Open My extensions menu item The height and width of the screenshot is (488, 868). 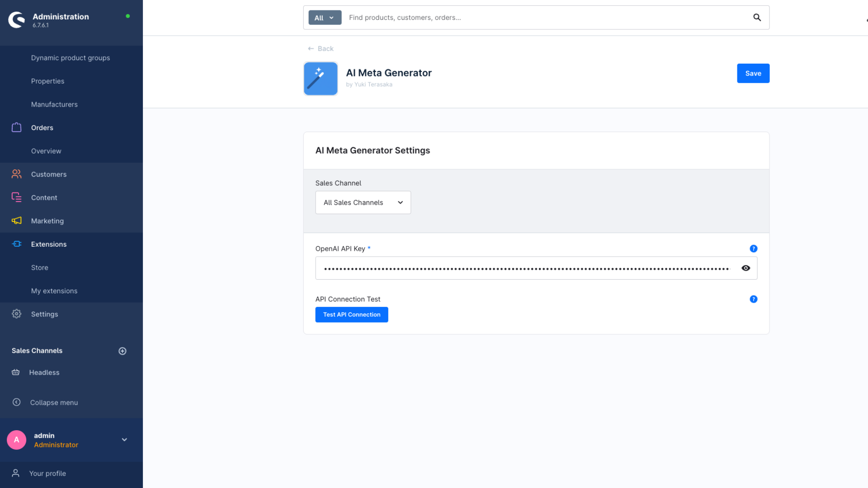point(54,291)
